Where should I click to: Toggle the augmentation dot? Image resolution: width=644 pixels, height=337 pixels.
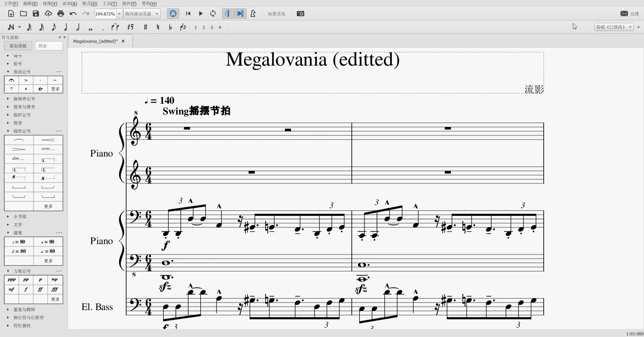[103, 28]
